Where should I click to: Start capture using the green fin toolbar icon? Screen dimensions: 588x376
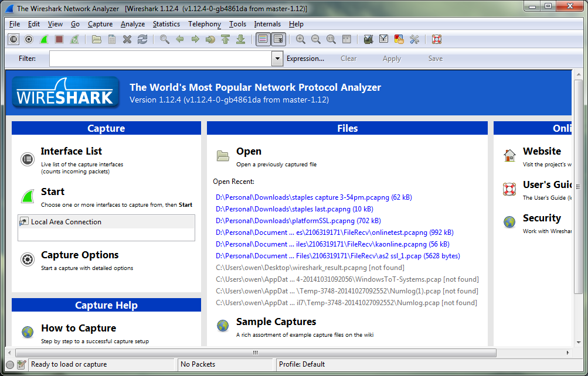44,39
